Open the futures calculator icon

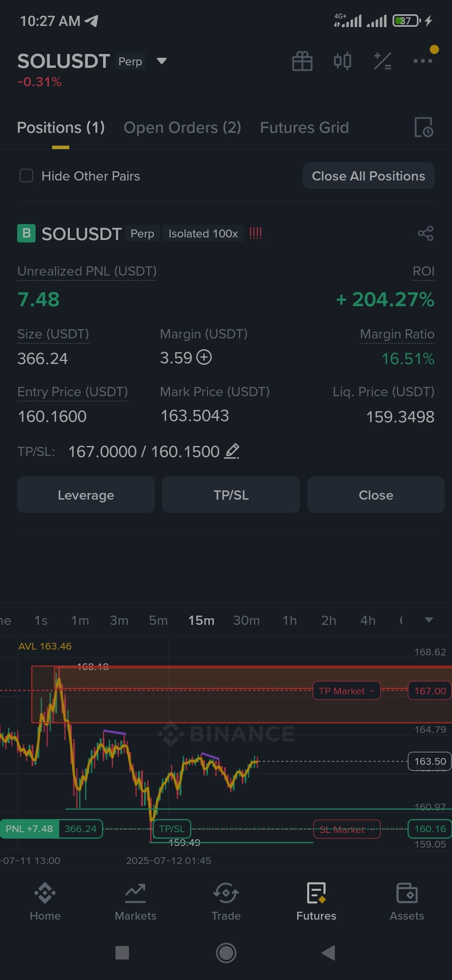[x=383, y=61]
